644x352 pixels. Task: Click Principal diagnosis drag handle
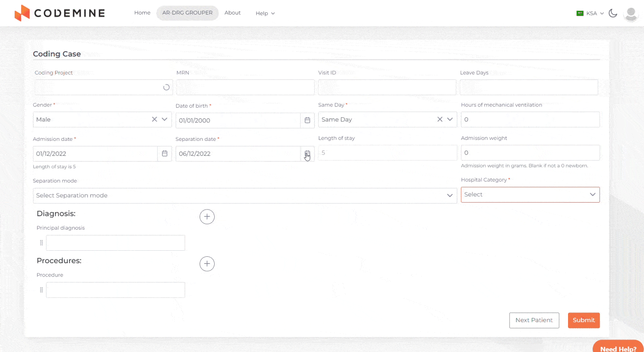coord(41,243)
